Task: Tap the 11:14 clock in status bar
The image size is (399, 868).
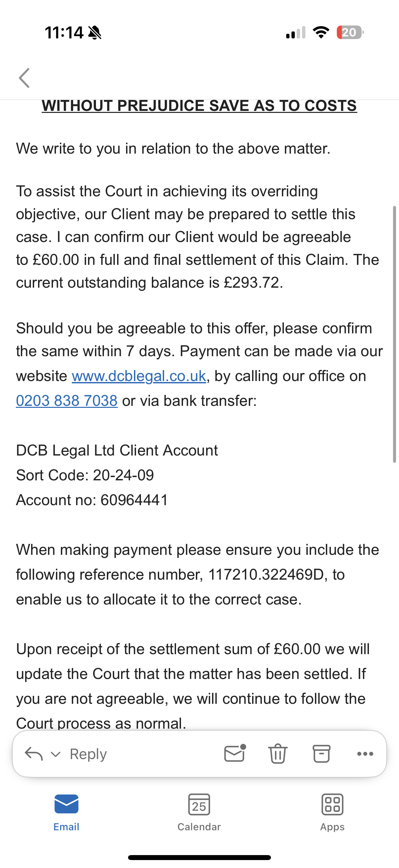Action: [64, 33]
